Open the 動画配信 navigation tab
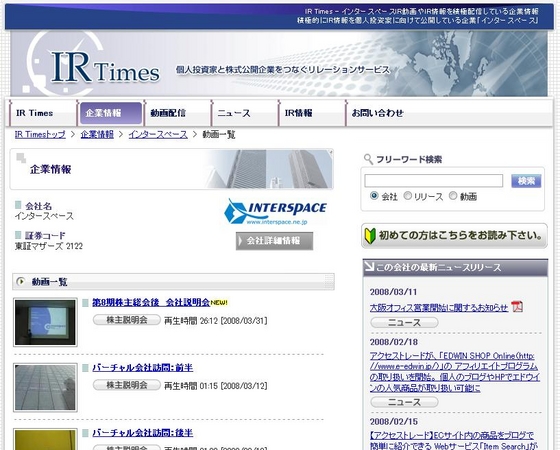560x450 pixels. coord(168,113)
